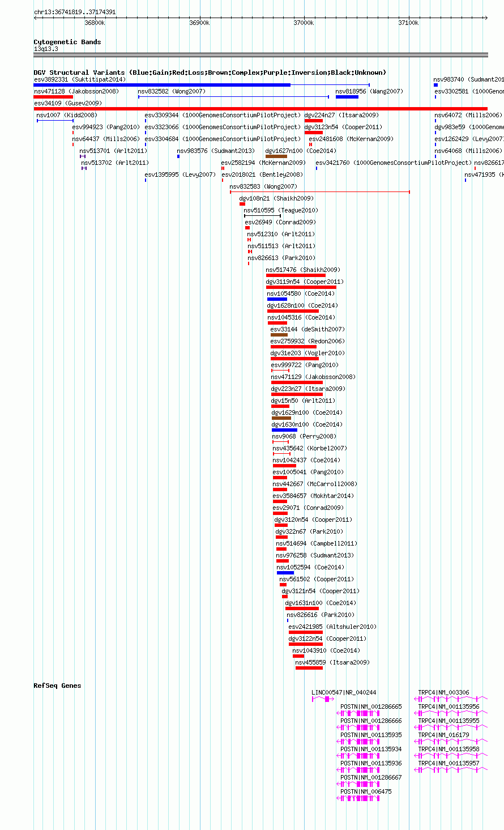Click the 37000k ruler position label
Viewport: 504px width, 830px height.
pyautogui.click(x=304, y=23)
